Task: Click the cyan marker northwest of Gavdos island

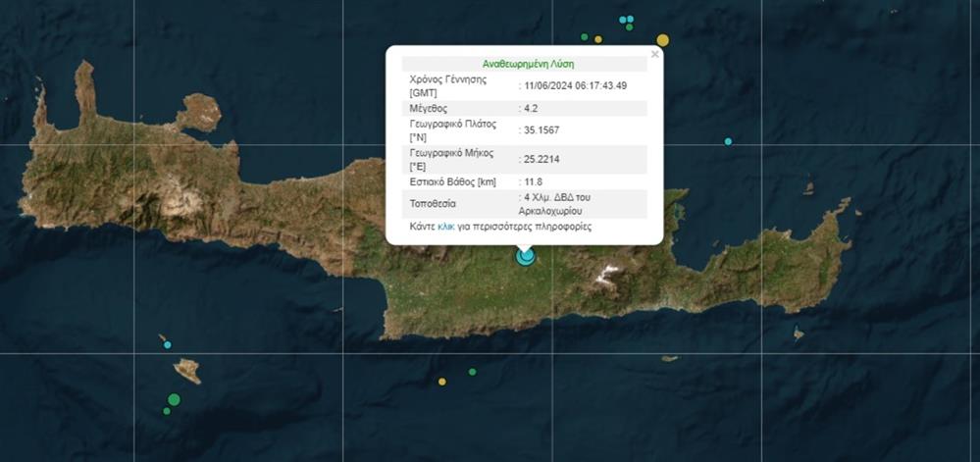Action: [167, 345]
